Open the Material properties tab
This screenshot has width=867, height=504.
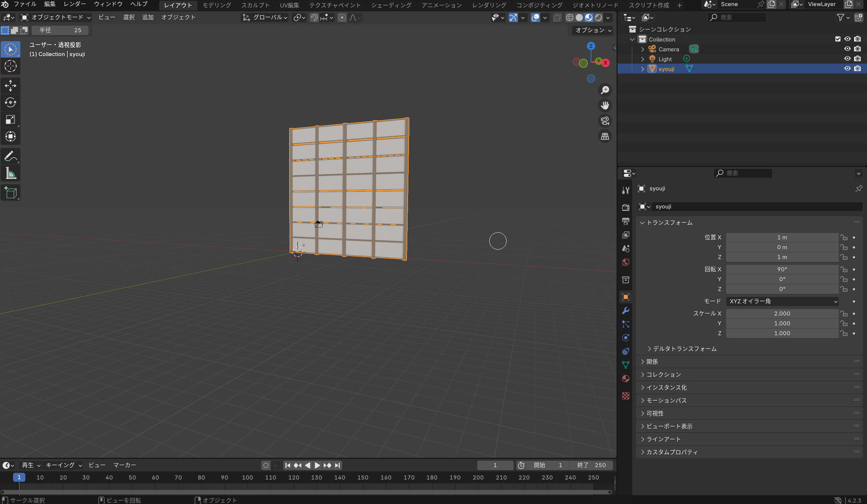point(625,379)
